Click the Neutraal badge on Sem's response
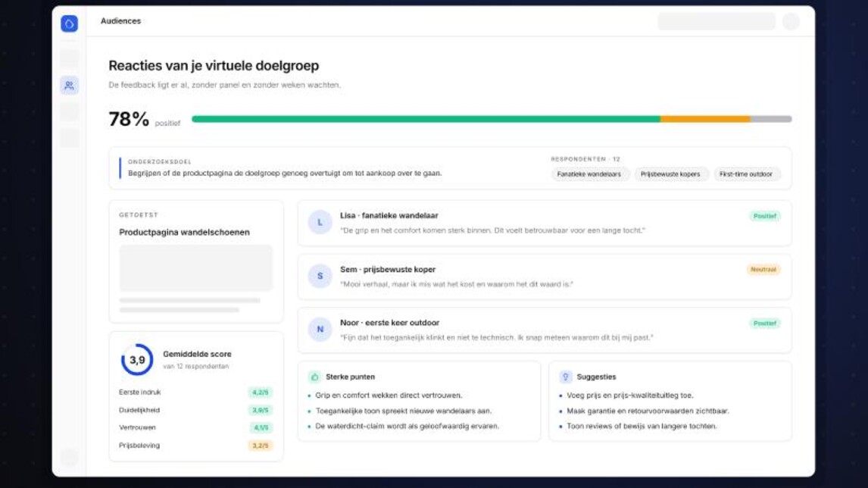 click(x=763, y=270)
